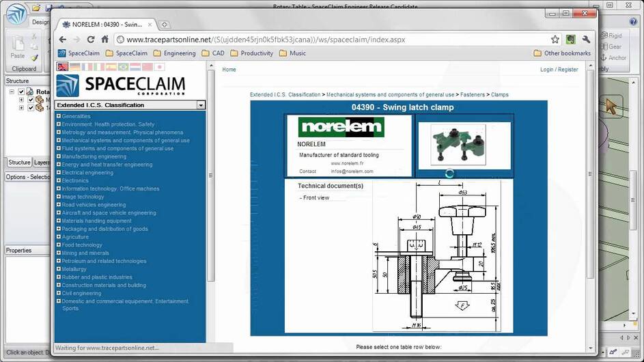This screenshot has width=644, height=362.
Task: Expand the Road vehicles engineering category
Action: pos(58,204)
